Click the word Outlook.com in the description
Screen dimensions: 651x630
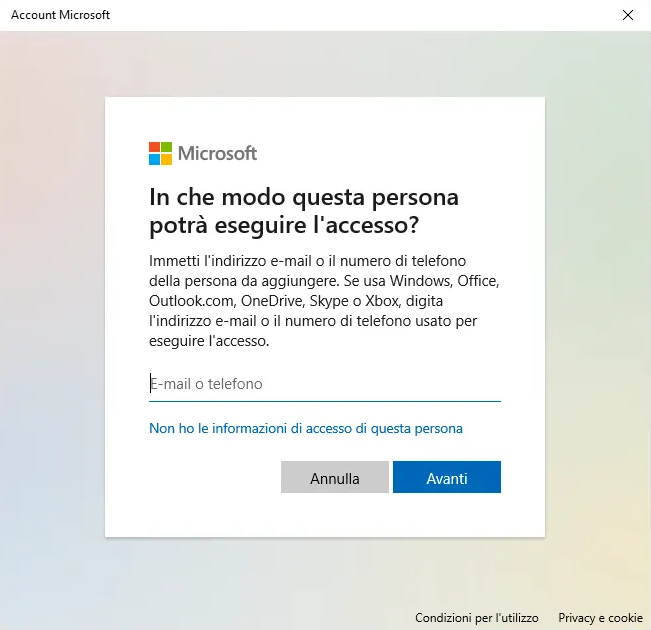tap(190, 301)
